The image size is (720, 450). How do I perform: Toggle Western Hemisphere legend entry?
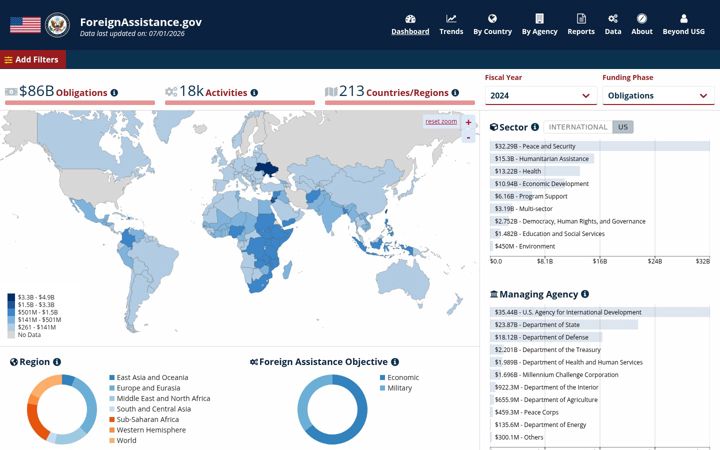(x=147, y=430)
